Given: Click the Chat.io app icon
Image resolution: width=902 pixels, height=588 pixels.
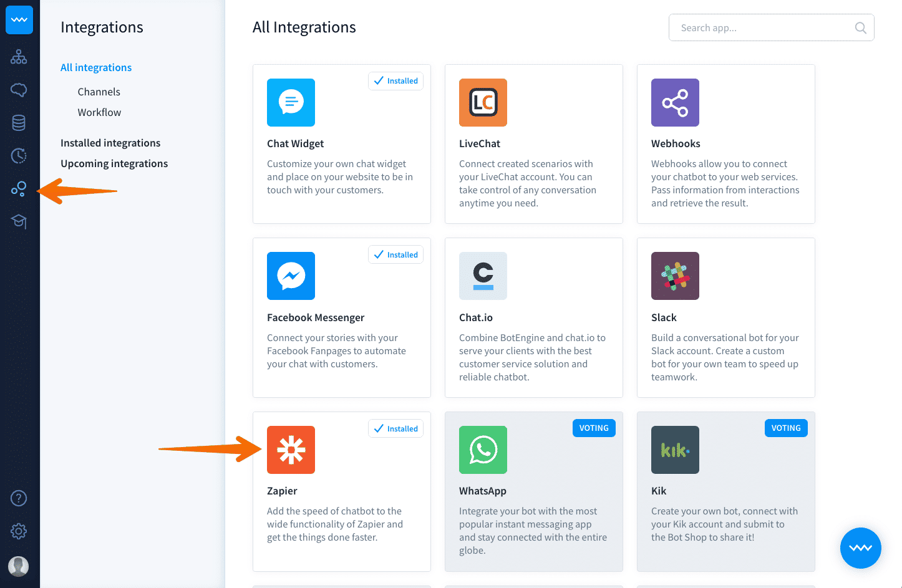Looking at the screenshot, I should coord(483,276).
